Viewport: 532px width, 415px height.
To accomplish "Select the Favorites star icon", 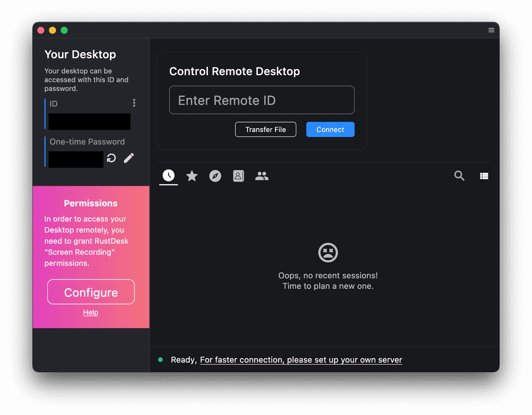I will coord(192,176).
